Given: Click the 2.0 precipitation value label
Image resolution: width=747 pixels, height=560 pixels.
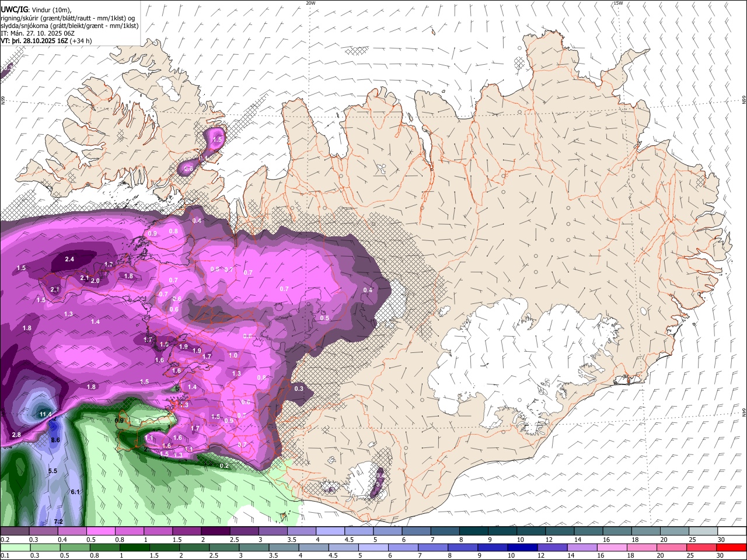Looking at the screenshot, I should [96, 281].
